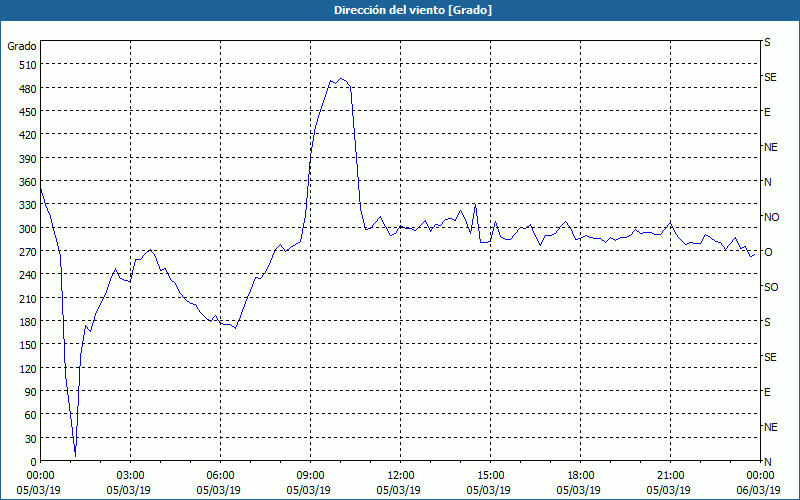Viewport: 800px width, 500px height.
Task: Select the 120 degree axis label
Action: (x=28, y=368)
